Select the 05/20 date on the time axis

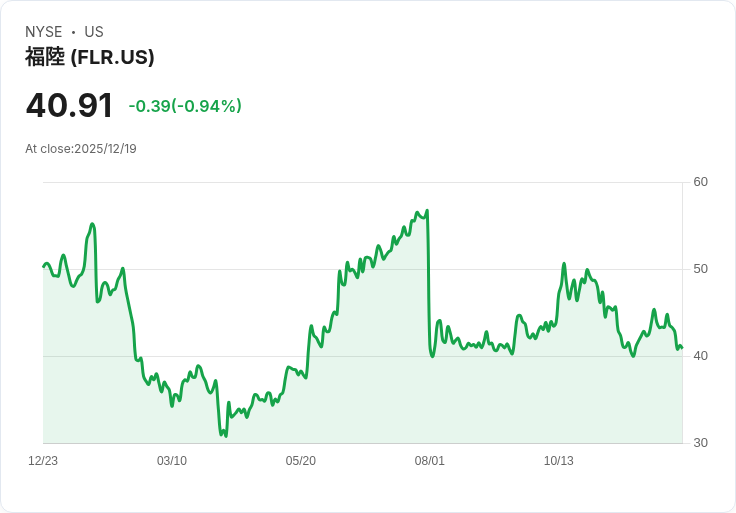(x=301, y=461)
